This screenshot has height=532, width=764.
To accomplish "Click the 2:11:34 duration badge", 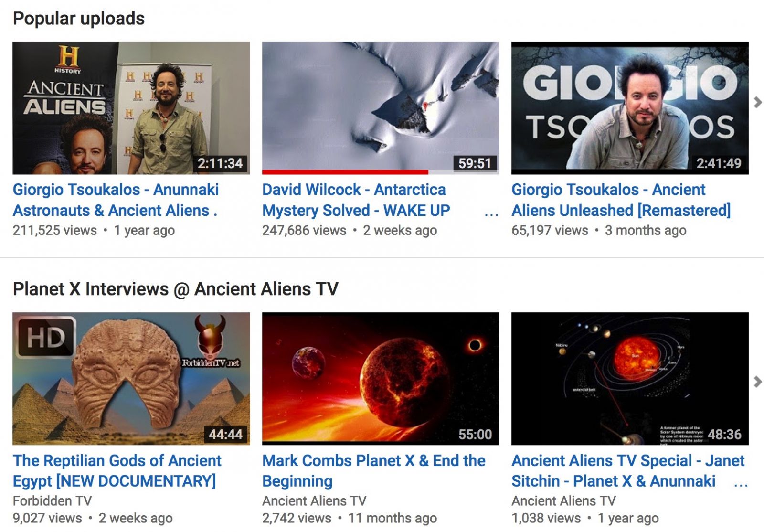I will click(220, 163).
